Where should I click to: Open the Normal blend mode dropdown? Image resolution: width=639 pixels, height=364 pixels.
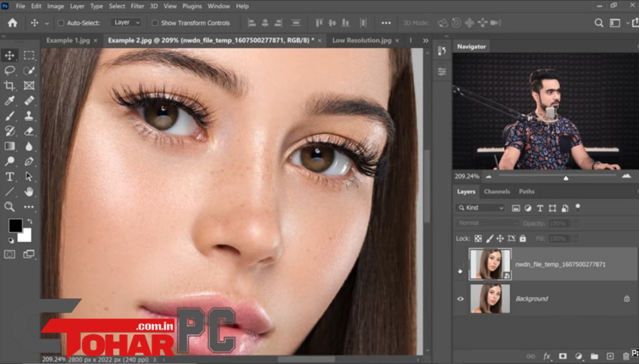pos(487,223)
